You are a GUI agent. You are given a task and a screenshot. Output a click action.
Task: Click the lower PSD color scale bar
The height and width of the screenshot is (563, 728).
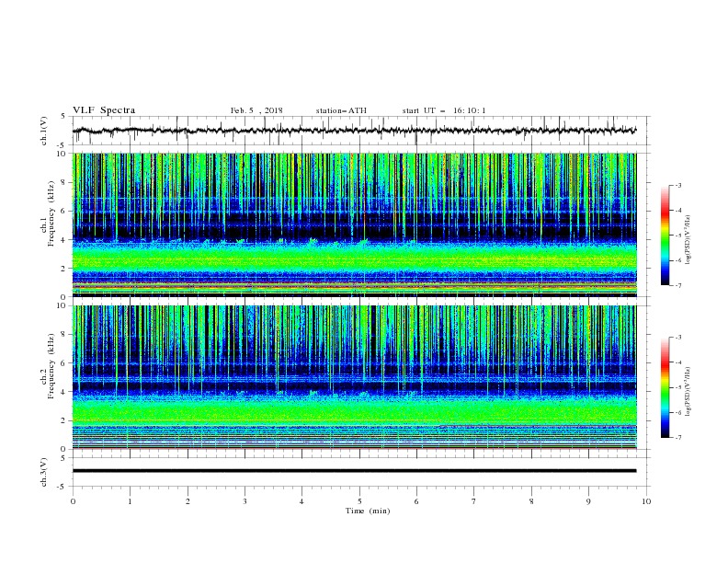pyautogui.click(x=665, y=387)
